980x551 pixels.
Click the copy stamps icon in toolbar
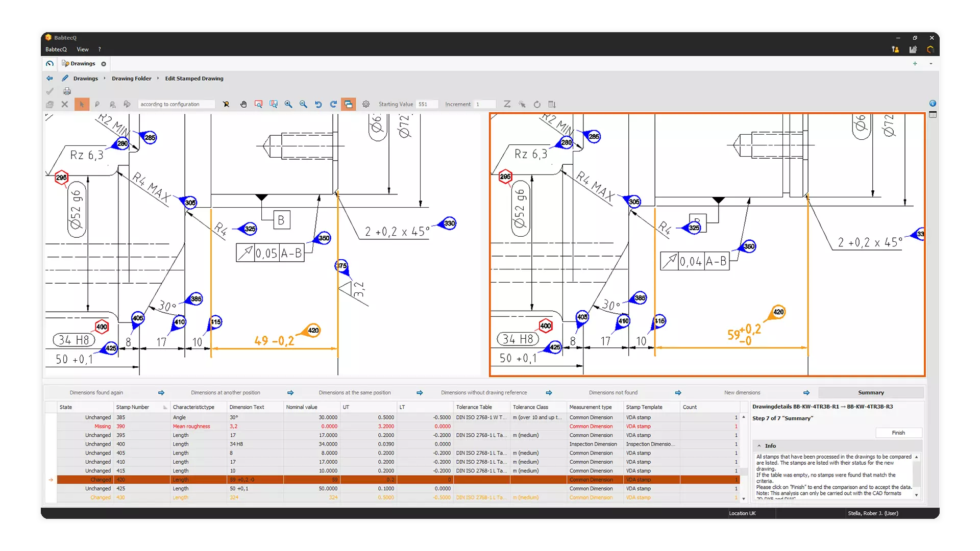50,104
